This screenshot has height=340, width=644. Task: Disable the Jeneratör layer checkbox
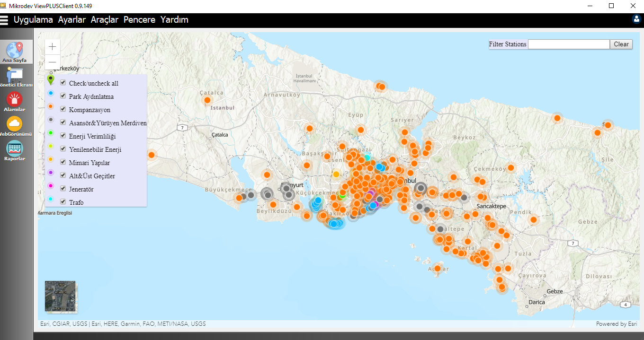click(63, 189)
